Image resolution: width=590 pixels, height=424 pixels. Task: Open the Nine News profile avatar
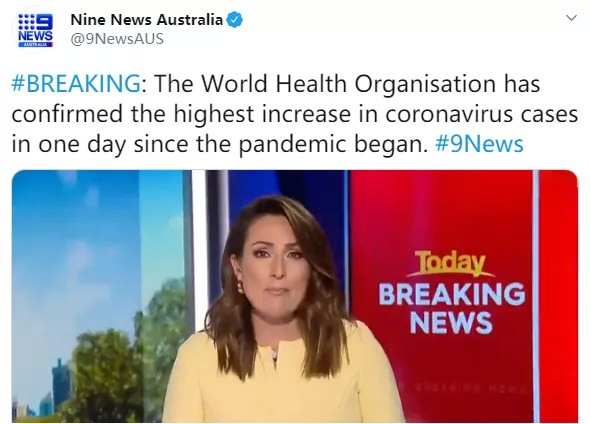click(x=36, y=30)
